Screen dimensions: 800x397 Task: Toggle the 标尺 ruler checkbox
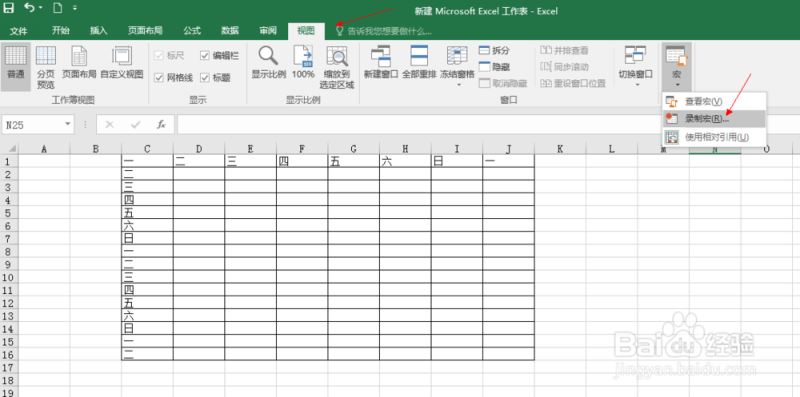(159, 56)
